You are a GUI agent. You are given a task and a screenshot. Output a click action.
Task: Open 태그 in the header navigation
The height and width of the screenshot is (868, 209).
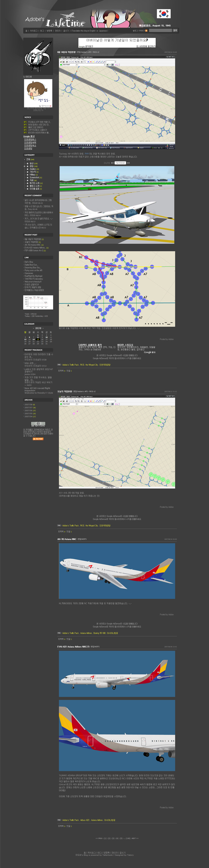point(42,31)
